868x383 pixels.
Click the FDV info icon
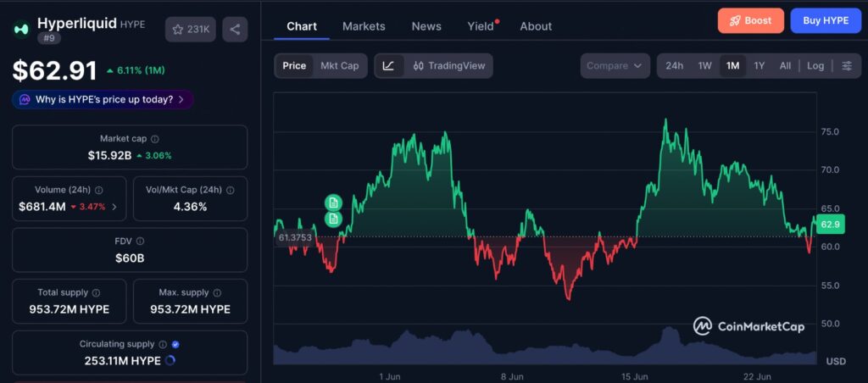pyautogui.click(x=140, y=241)
